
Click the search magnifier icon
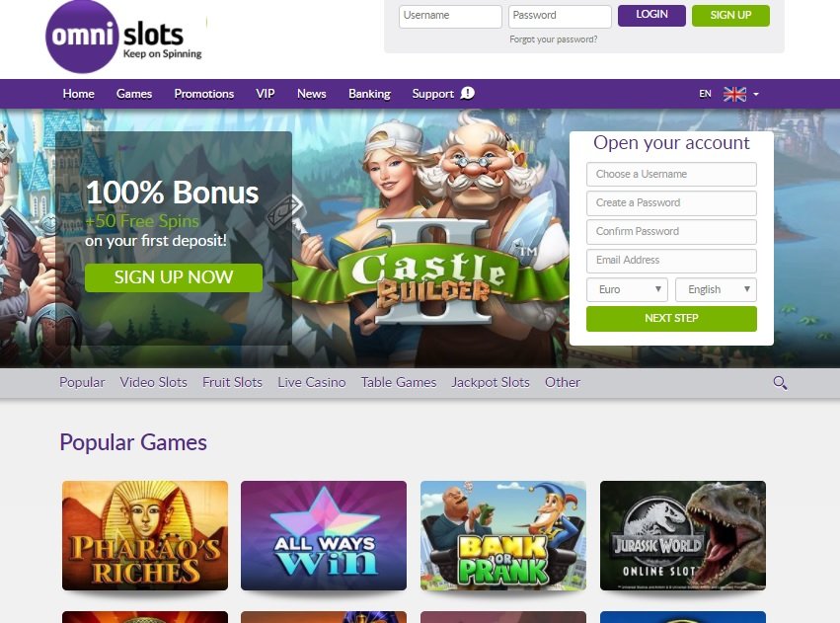pyautogui.click(x=780, y=382)
